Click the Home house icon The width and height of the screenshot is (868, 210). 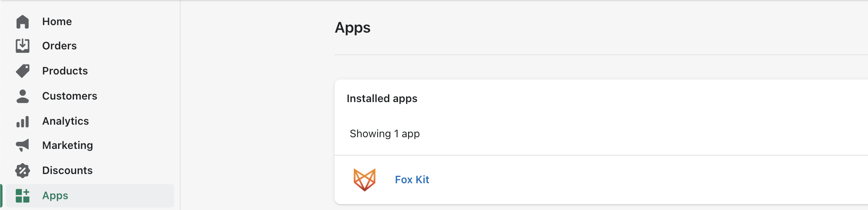[x=23, y=22]
